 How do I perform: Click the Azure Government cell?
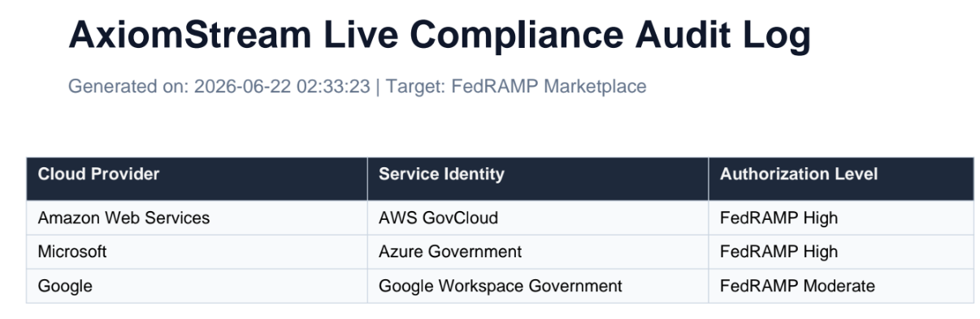537,252
